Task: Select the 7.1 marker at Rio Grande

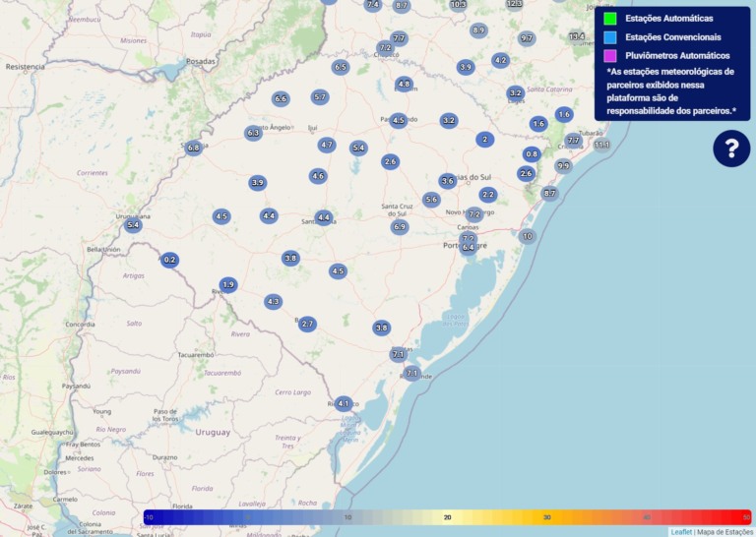Action: coord(411,373)
